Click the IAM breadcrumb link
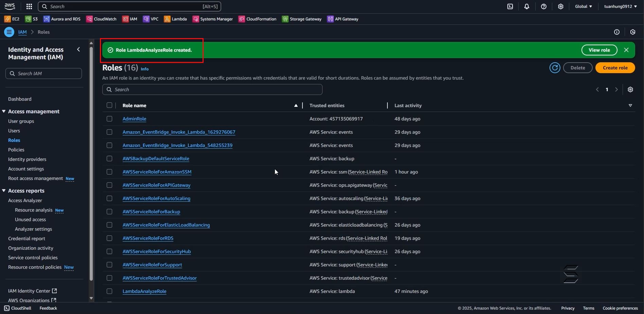Image resolution: width=644 pixels, height=314 pixels. 22,32
